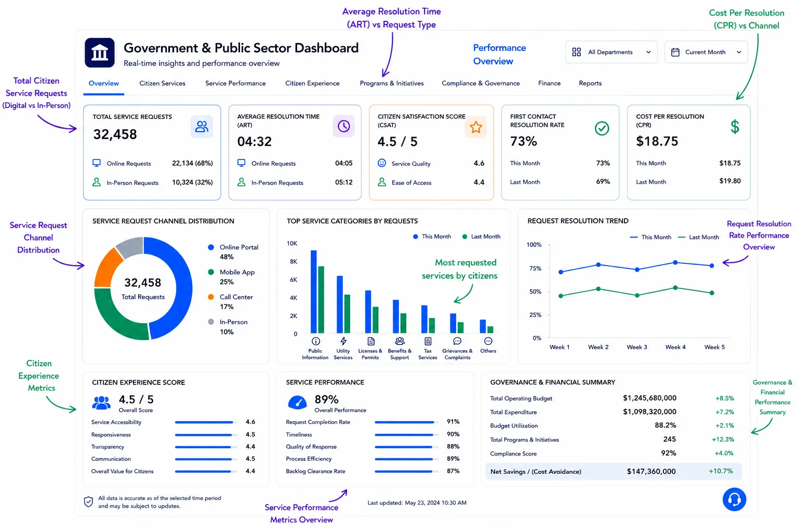
Task: Switch to the Overview tab
Action: [x=104, y=83]
